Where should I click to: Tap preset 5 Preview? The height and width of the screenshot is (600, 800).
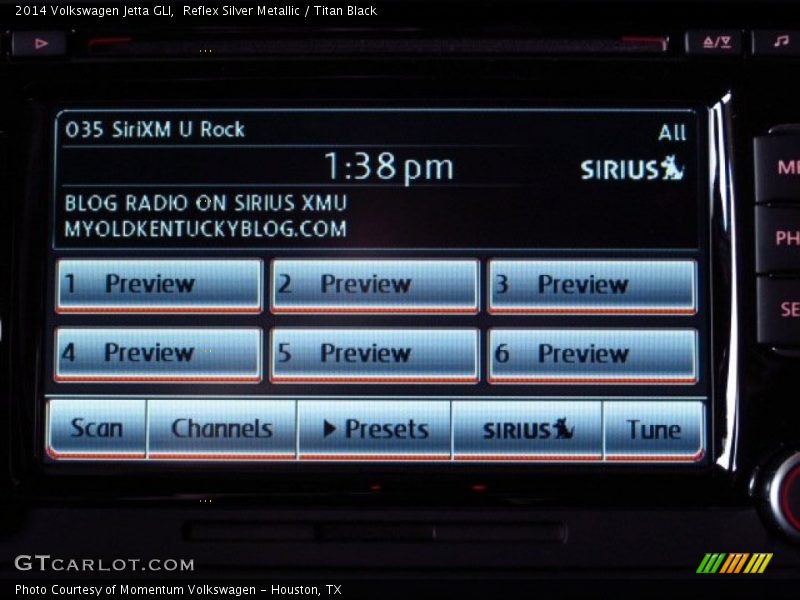coord(374,354)
